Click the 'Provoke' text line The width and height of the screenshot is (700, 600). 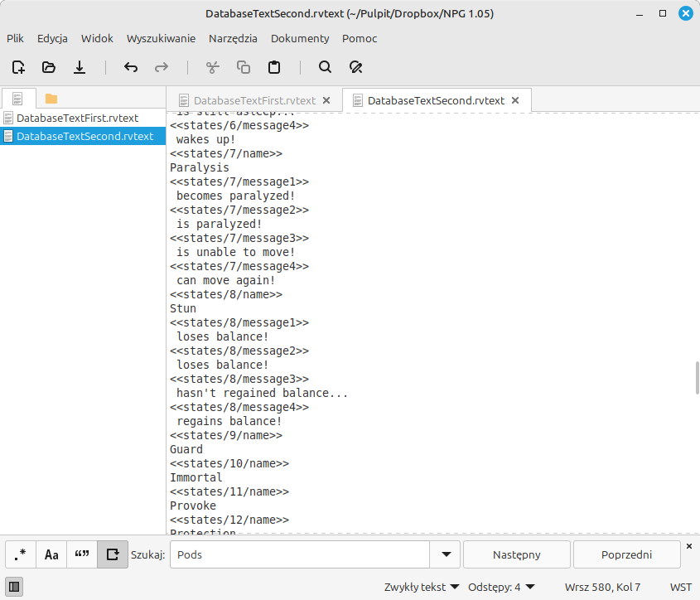193,506
